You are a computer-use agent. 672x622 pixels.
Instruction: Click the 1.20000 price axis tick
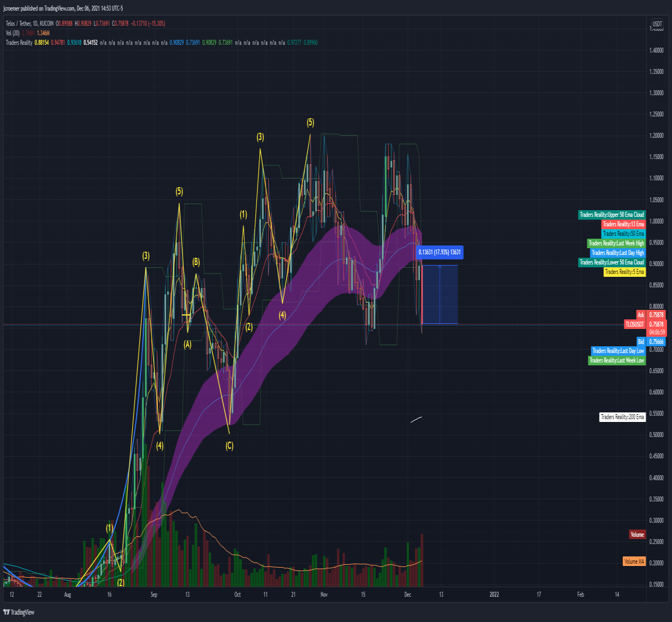(x=657, y=136)
